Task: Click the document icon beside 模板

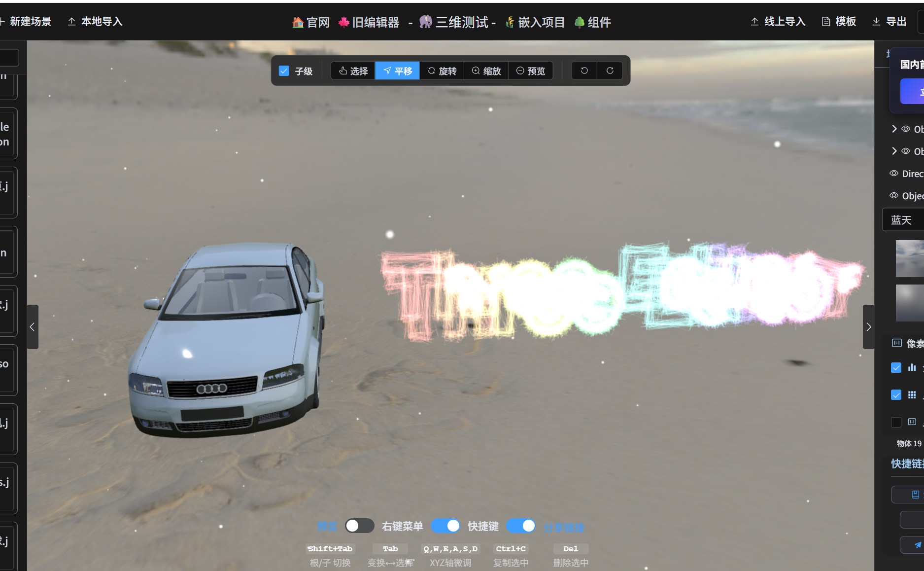Action: pyautogui.click(x=826, y=22)
